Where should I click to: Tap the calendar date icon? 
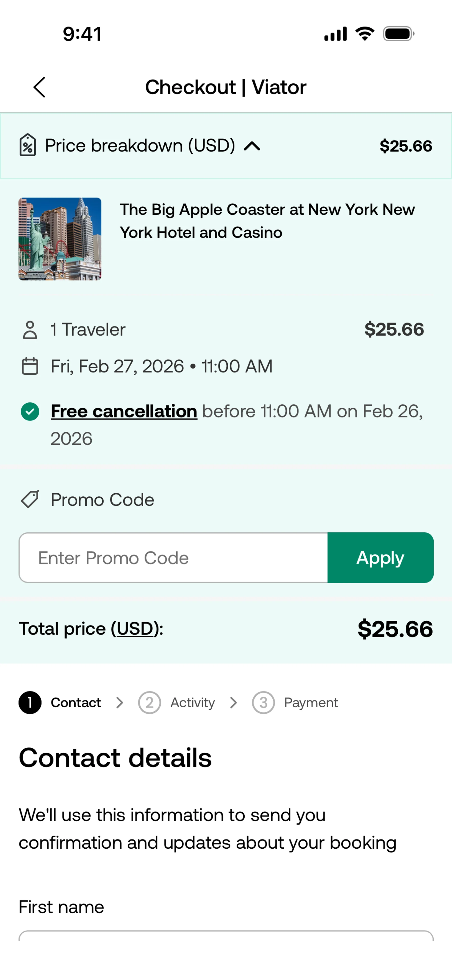tap(30, 366)
